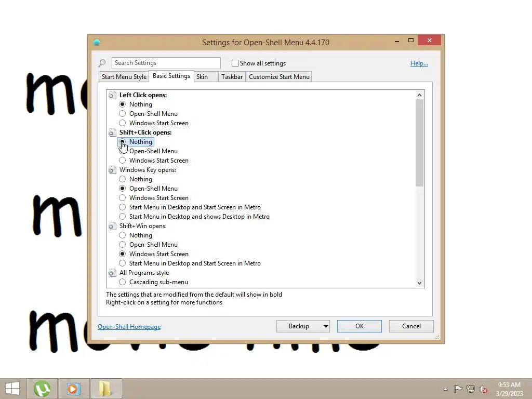This screenshot has height=399, width=532.
Task: Click the settings list scrollbar thumb
Action: pyautogui.click(x=419, y=143)
